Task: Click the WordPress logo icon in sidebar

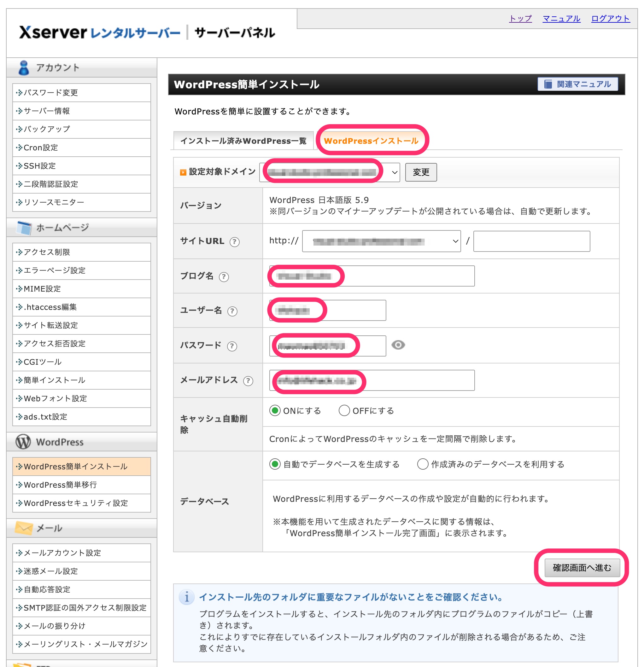Action: tap(23, 441)
